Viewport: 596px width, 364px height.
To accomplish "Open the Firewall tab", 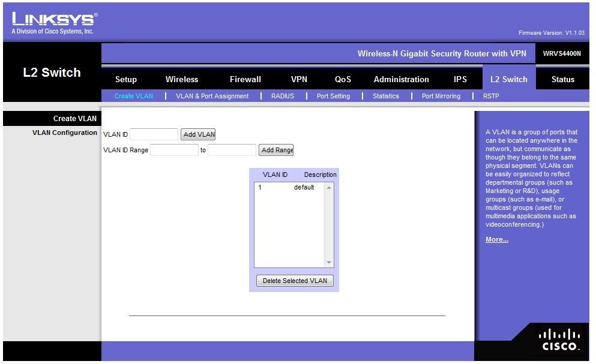I will coord(245,79).
